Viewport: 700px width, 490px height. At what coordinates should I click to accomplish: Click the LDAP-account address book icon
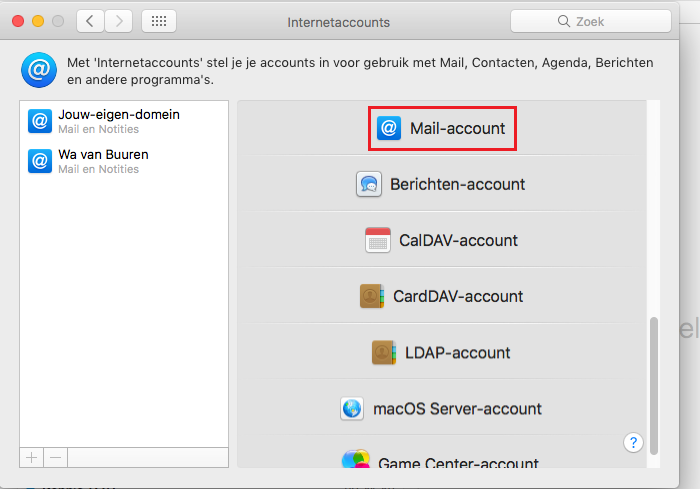[x=384, y=352]
